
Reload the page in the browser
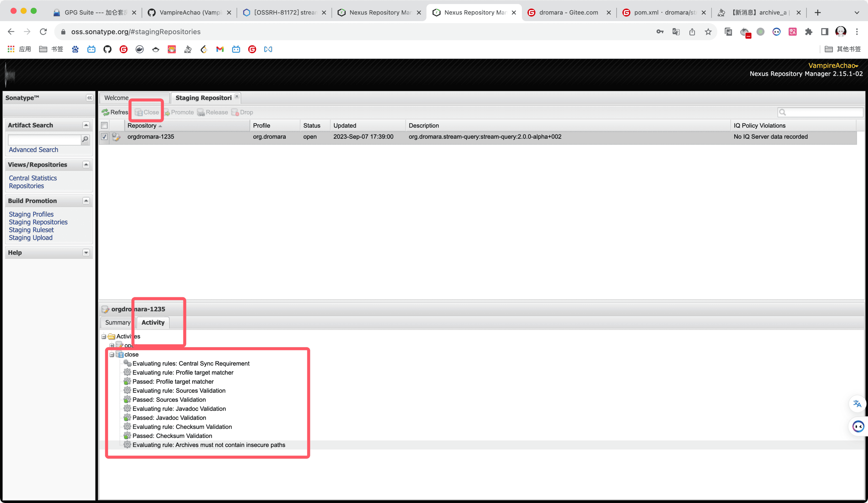point(43,32)
